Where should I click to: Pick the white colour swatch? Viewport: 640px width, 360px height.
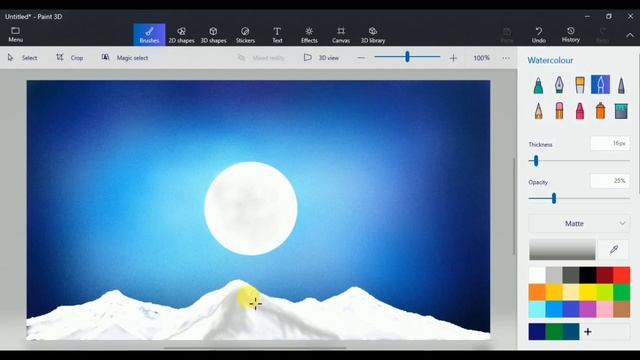[537, 275]
